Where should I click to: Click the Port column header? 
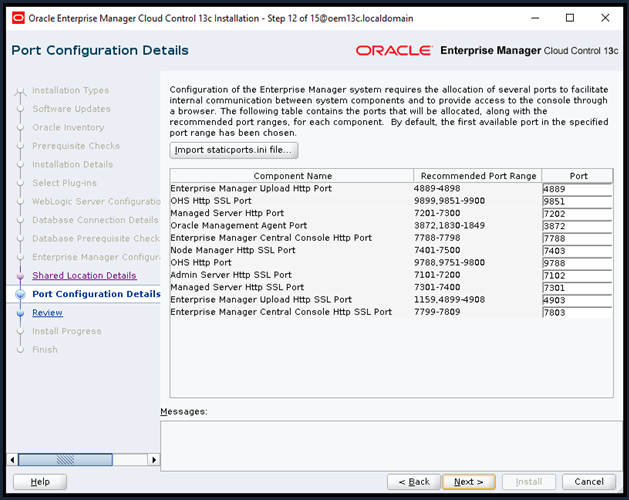tap(578, 176)
